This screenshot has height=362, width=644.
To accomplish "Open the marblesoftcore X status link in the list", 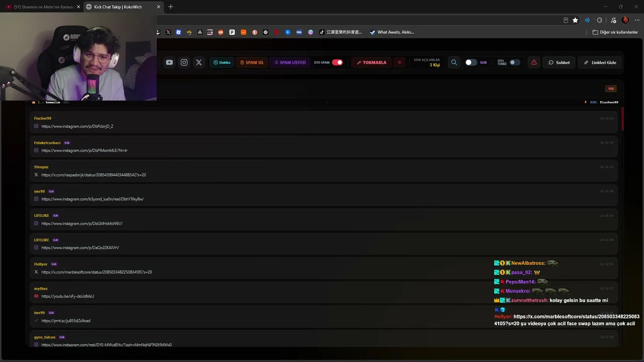I will pos(97,272).
